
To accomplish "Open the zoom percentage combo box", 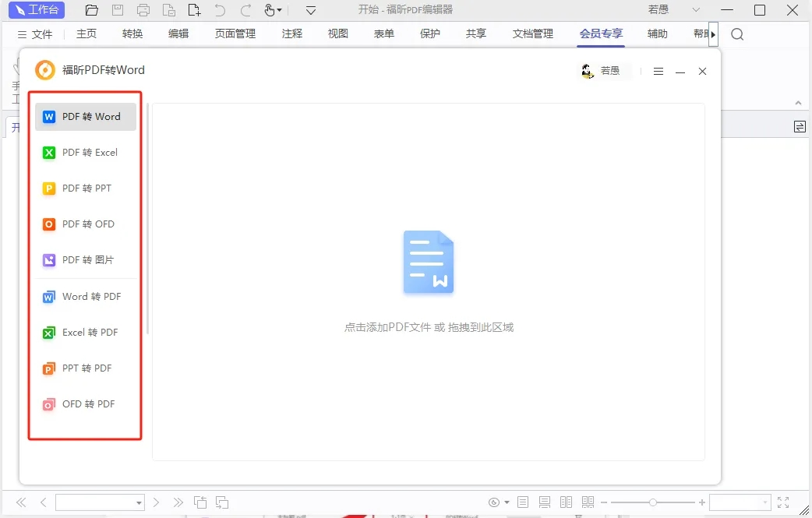I will (x=740, y=502).
